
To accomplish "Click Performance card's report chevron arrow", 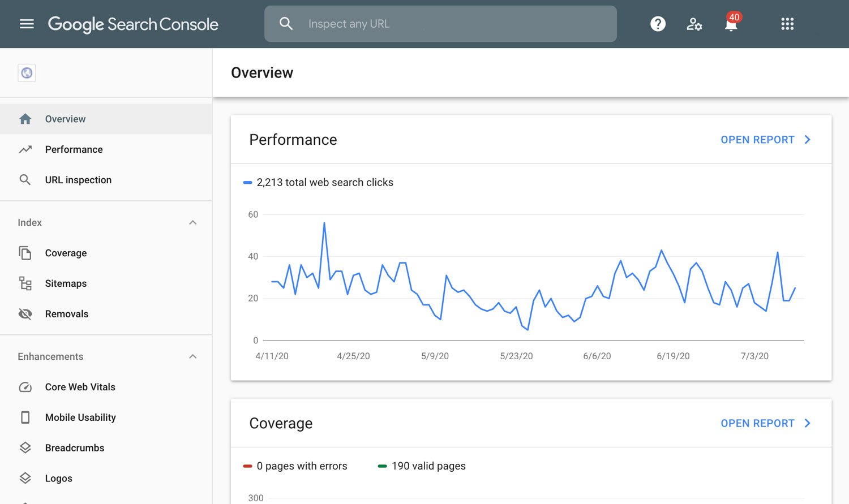I will [x=808, y=140].
